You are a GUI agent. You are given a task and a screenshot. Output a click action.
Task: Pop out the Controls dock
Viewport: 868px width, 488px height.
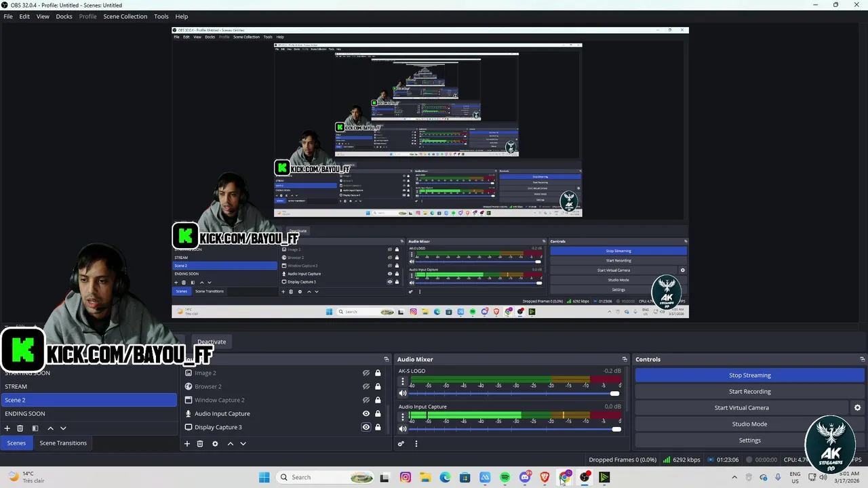(862, 359)
